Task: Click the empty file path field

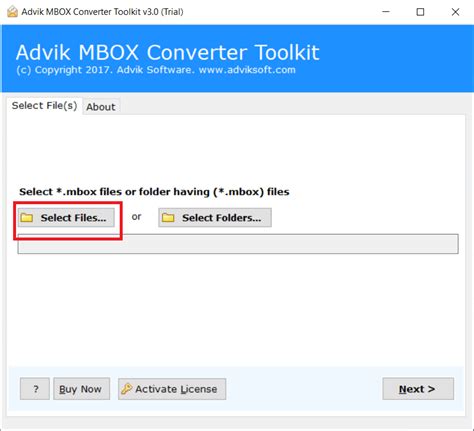Action: (238, 244)
